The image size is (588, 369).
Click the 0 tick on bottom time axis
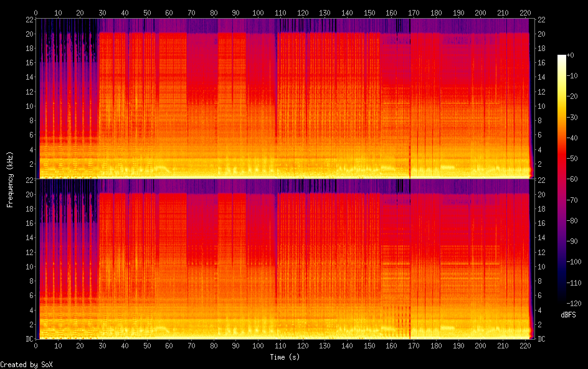36,345
